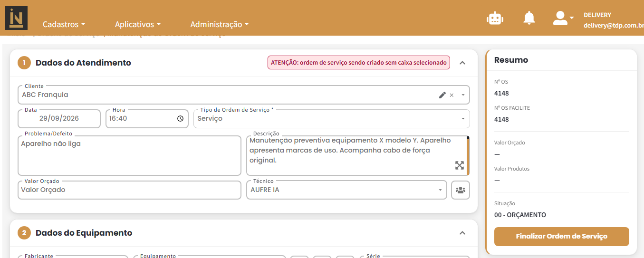Click the Resumo panel heading
The image size is (644, 258).
(511, 60)
